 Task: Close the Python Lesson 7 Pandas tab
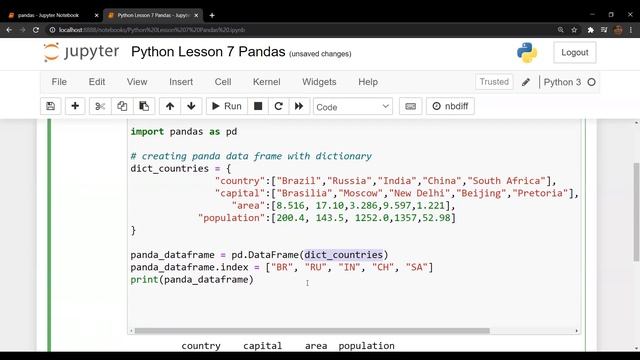pyautogui.click(x=196, y=15)
